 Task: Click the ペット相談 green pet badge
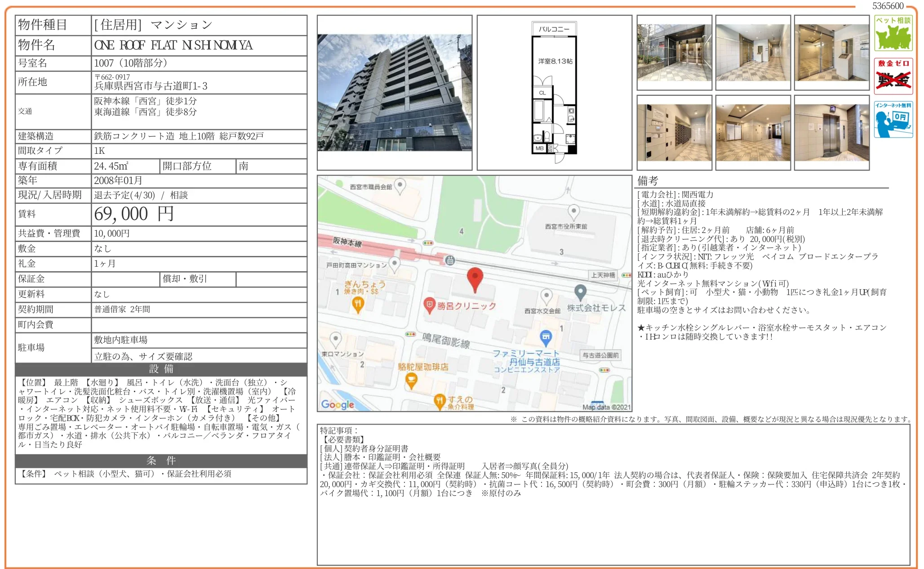(x=893, y=33)
